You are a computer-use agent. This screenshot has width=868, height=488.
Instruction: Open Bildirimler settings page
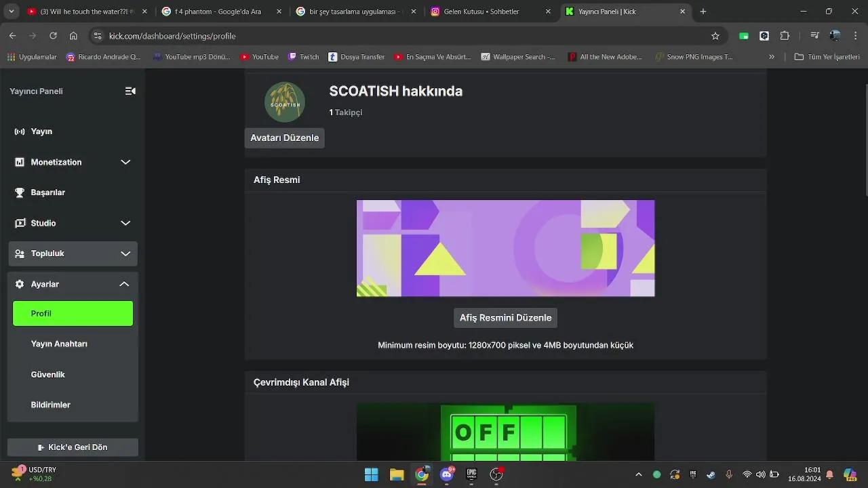(51, 405)
